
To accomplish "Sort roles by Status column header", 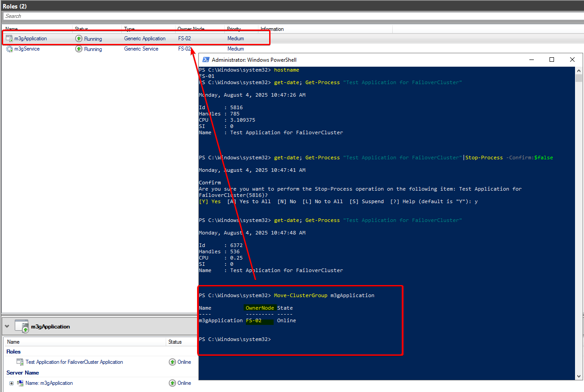I will (x=97, y=29).
